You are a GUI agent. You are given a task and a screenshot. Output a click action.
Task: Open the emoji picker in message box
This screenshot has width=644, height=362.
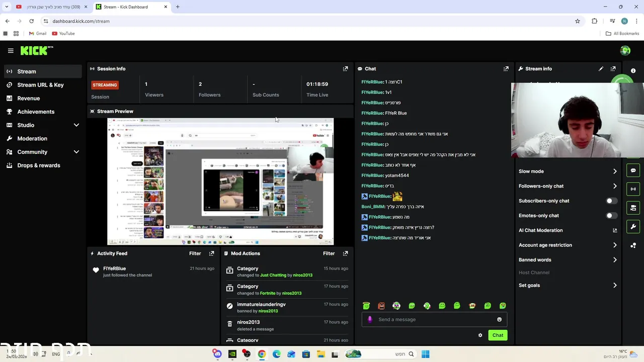(x=499, y=319)
